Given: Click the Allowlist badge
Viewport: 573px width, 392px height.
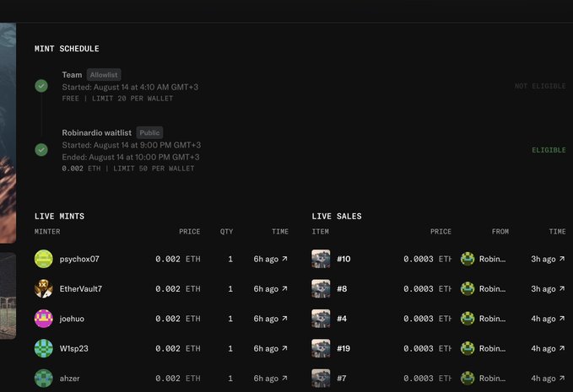Looking at the screenshot, I should tap(104, 75).
